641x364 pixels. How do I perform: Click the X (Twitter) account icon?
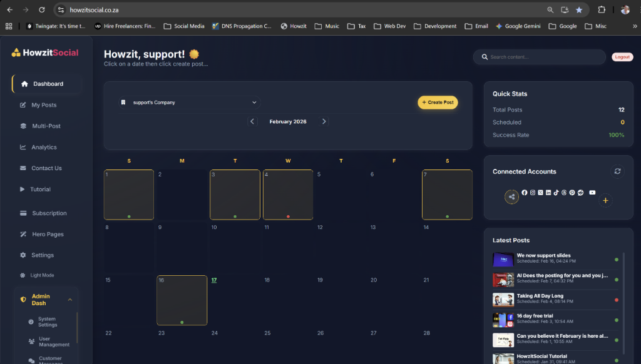541,192
